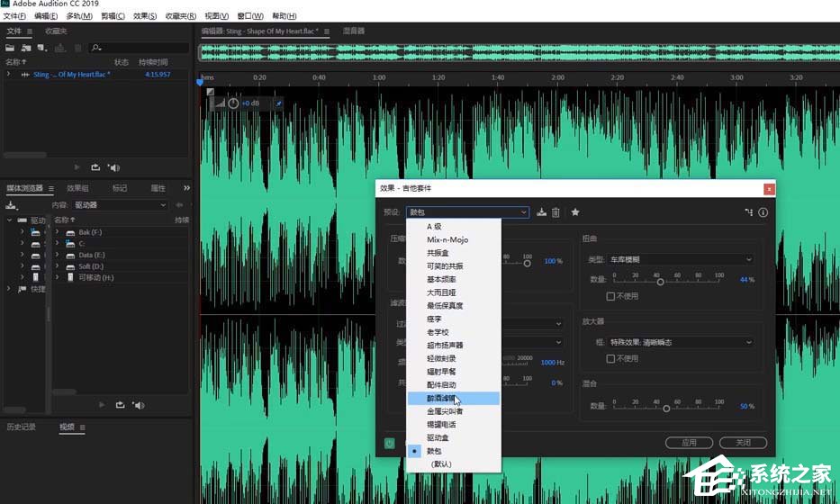The height and width of the screenshot is (504, 840).
Task: Select the 金属尖叫者 preset from list
Action: (447, 410)
